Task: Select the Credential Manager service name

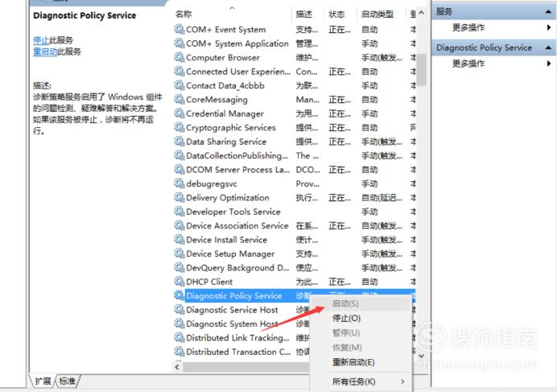Action: click(x=225, y=113)
